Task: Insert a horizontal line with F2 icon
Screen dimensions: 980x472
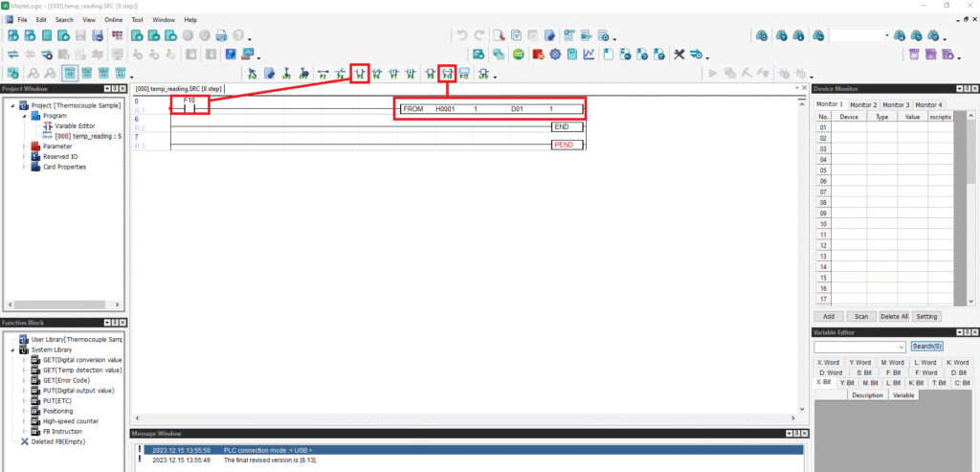Action: [323, 73]
